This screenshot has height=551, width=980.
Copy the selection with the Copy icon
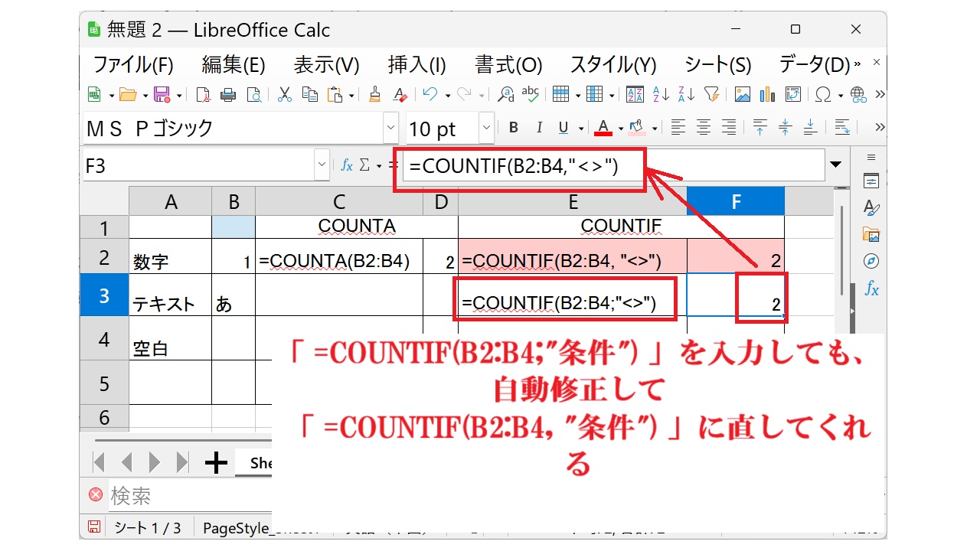pyautogui.click(x=310, y=94)
